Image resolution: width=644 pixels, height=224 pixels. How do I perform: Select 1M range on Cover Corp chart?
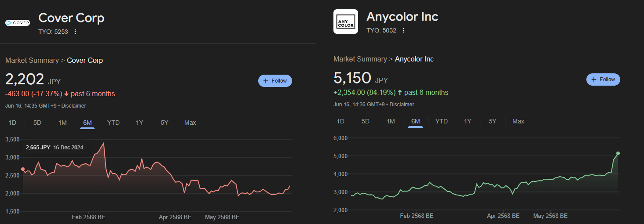coord(62,123)
